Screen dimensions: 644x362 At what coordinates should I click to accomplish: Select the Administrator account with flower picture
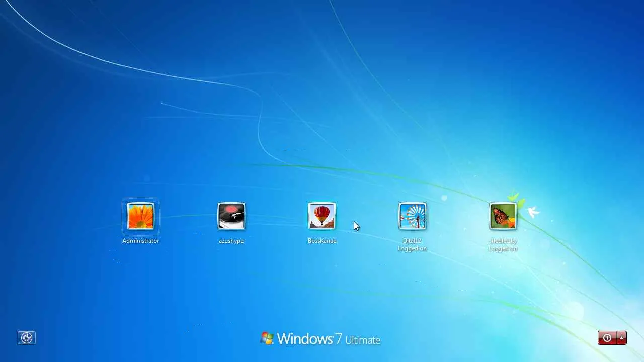(x=141, y=216)
